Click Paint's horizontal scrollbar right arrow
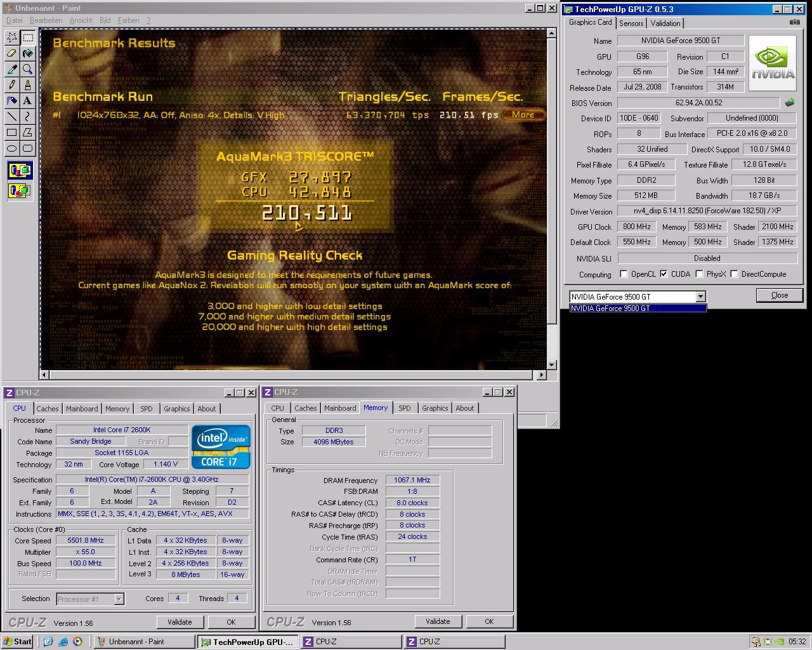Screen dimensions: 812x650 tap(541, 375)
